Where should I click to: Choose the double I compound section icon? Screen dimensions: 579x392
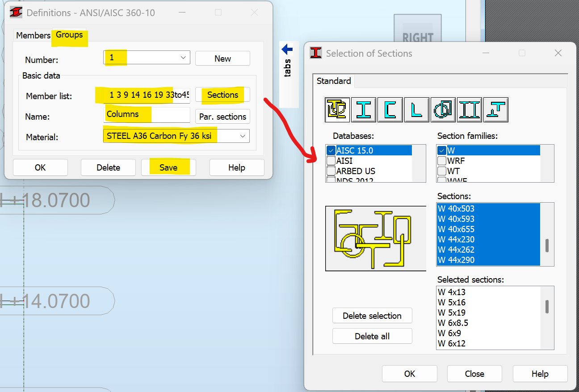[470, 109]
